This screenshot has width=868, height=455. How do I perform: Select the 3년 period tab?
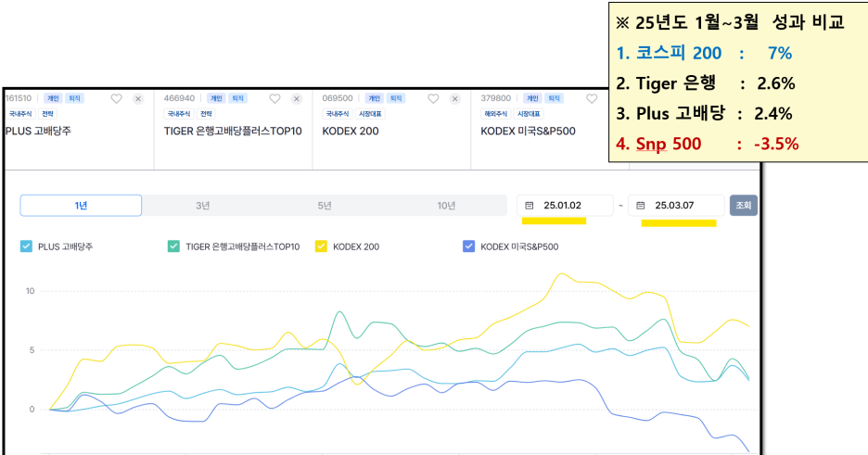202,206
